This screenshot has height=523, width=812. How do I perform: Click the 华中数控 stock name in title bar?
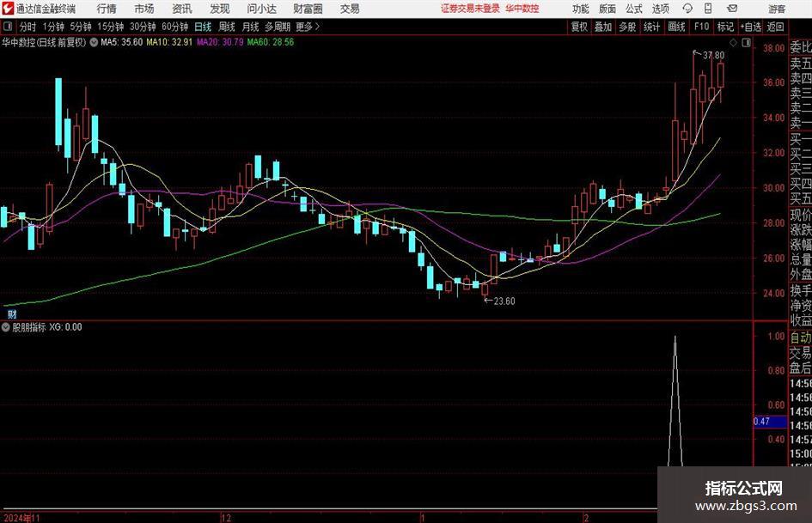522,9
